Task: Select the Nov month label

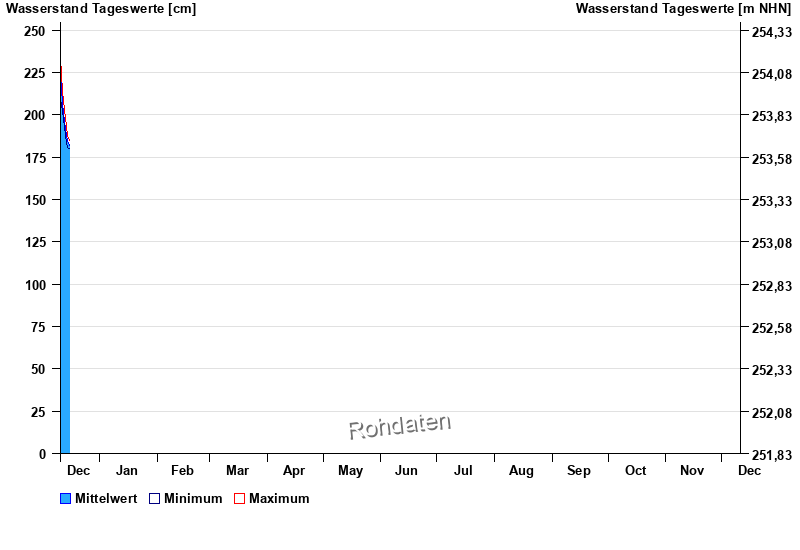Action: point(692,471)
